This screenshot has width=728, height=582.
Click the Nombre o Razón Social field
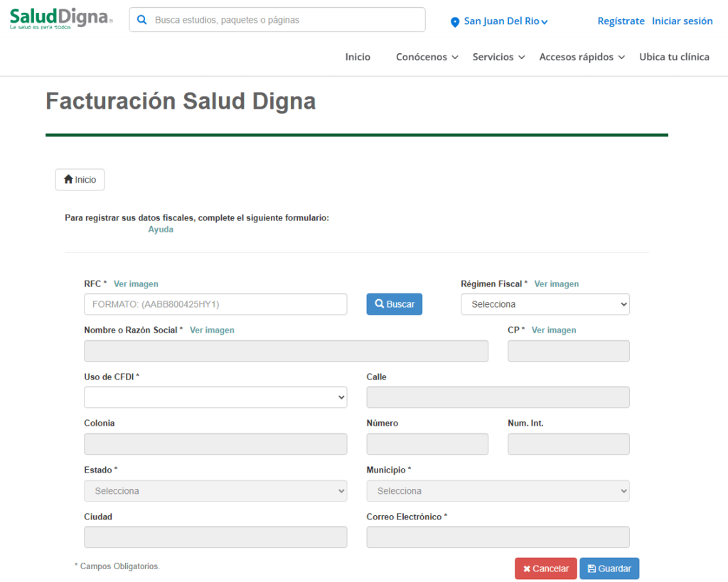pos(286,351)
